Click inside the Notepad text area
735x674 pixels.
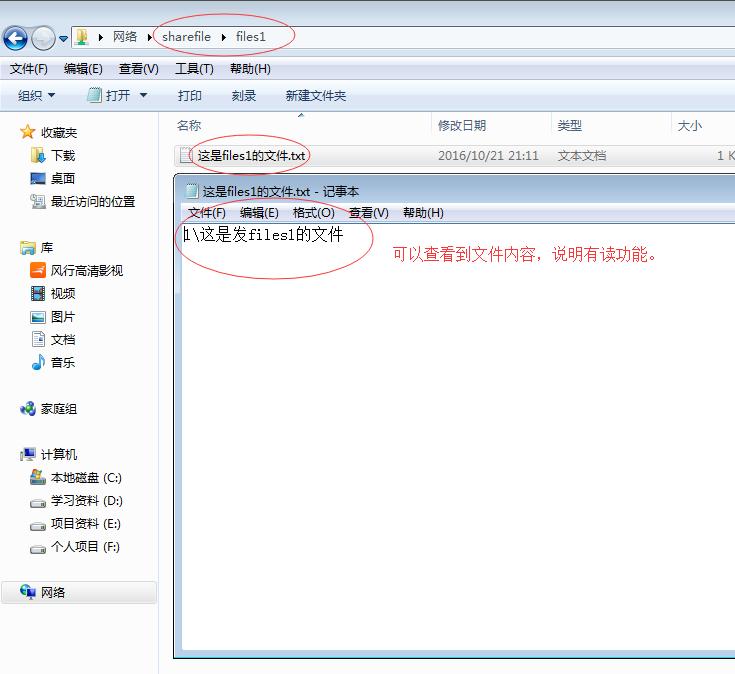coord(458,436)
